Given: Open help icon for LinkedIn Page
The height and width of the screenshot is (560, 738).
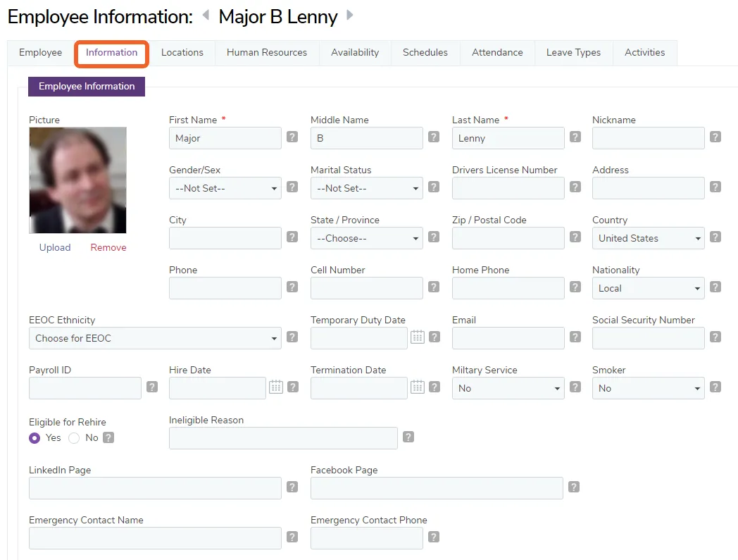Looking at the screenshot, I should pos(292,487).
